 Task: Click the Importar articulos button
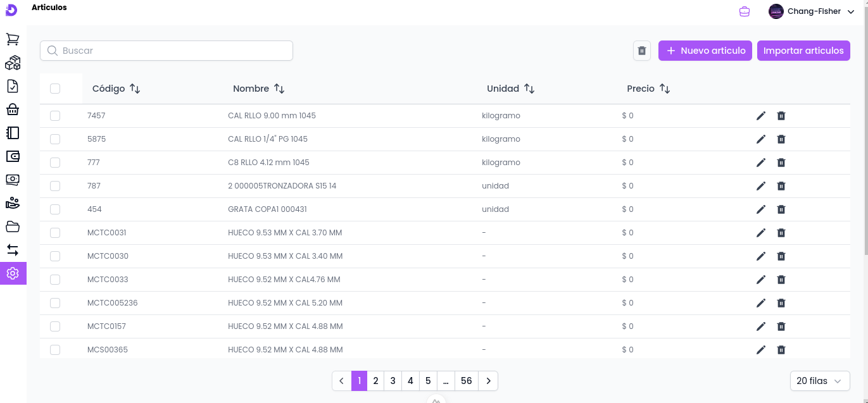[x=803, y=51]
